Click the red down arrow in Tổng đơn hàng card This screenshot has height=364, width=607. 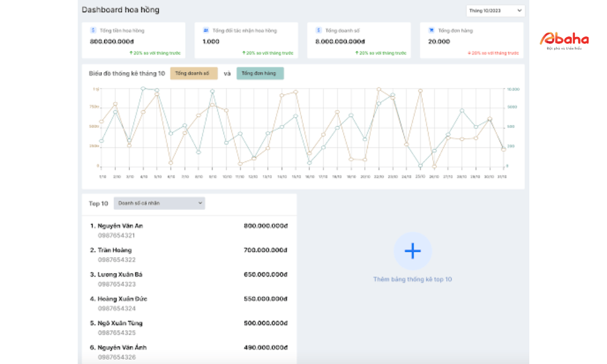[x=469, y=53]
